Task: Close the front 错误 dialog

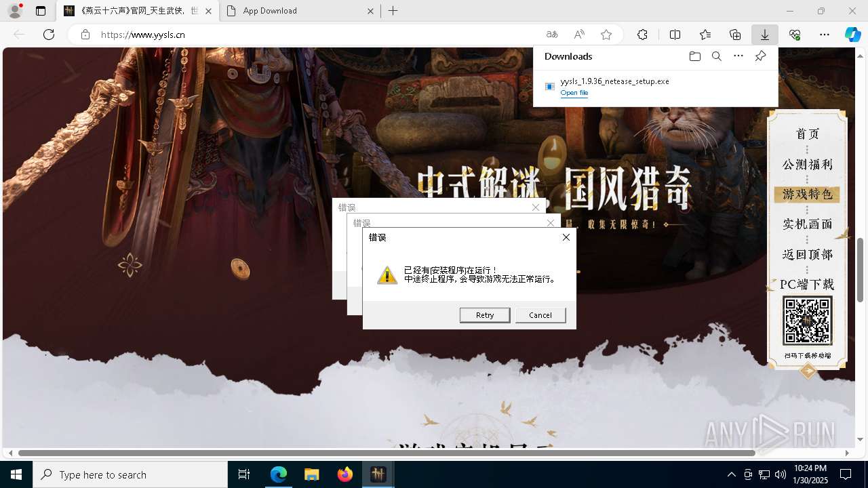Action: 566,237
